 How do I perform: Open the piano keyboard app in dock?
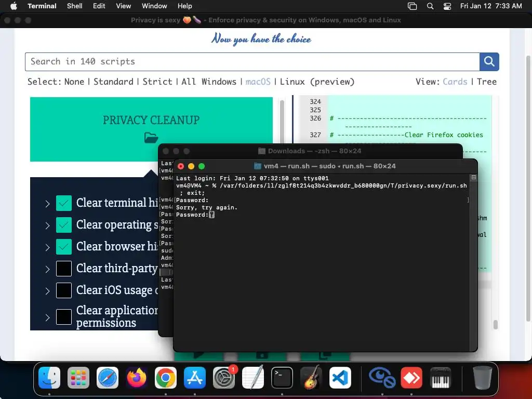441,378
